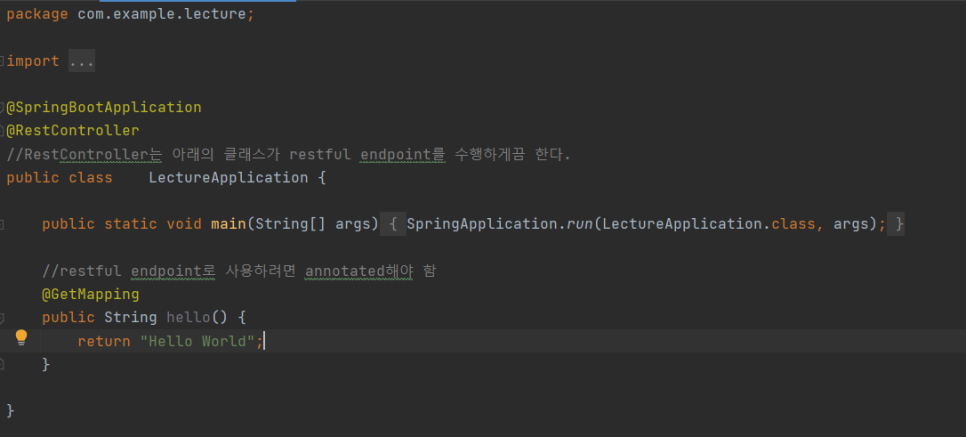Click the hello method name
Screen dimensions: 966x437
click(189, 318)
